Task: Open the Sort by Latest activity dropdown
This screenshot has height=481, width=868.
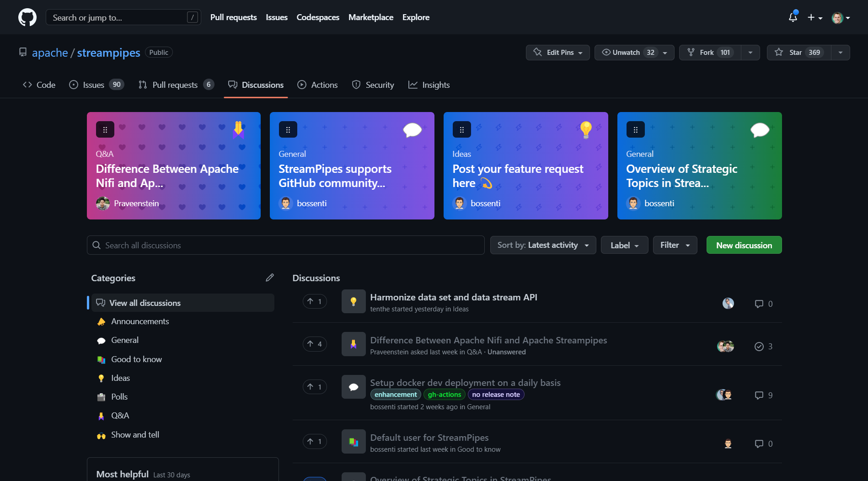Action: pyautogui.click(x=543, y=245)
